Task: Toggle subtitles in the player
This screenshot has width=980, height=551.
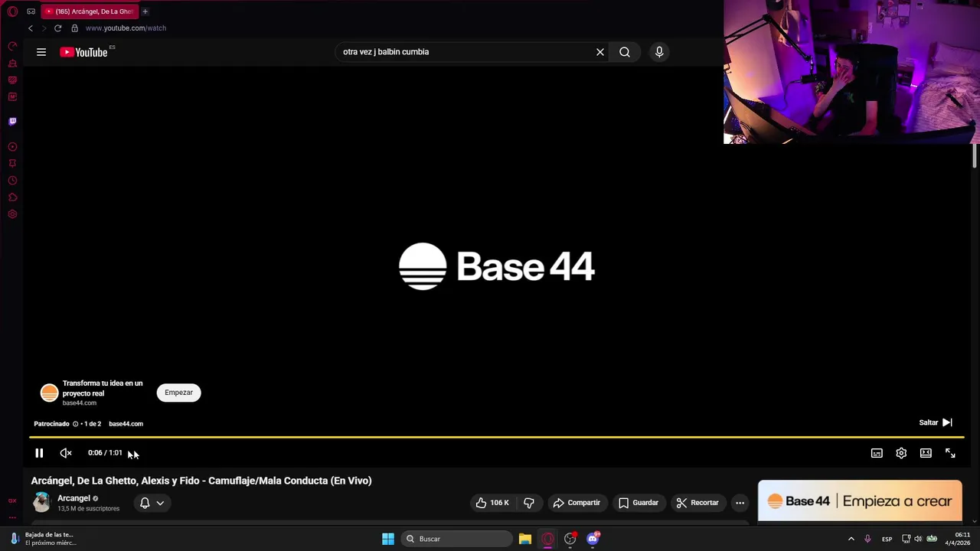Action: click(x=877, y=453)
